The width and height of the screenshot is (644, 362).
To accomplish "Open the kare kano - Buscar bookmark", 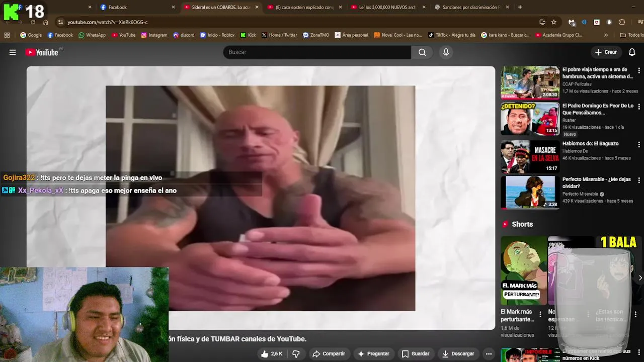I will point(505,35).
